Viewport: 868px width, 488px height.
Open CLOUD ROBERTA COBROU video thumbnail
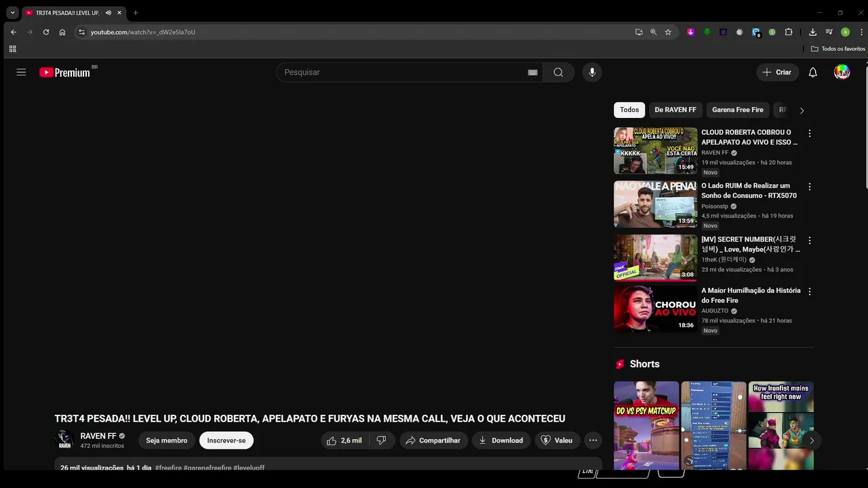[x=656, y=151]
